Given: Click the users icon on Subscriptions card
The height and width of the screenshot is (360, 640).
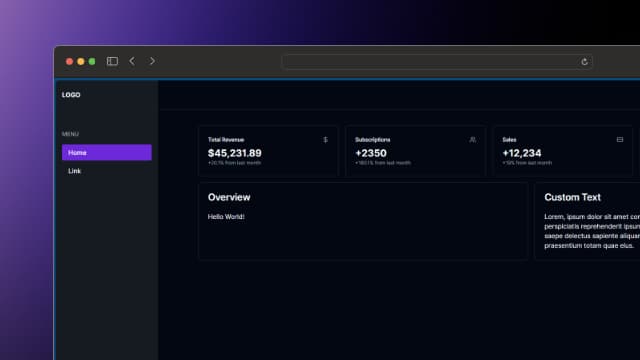Looking at the screenshot, I should coord(472,140).
